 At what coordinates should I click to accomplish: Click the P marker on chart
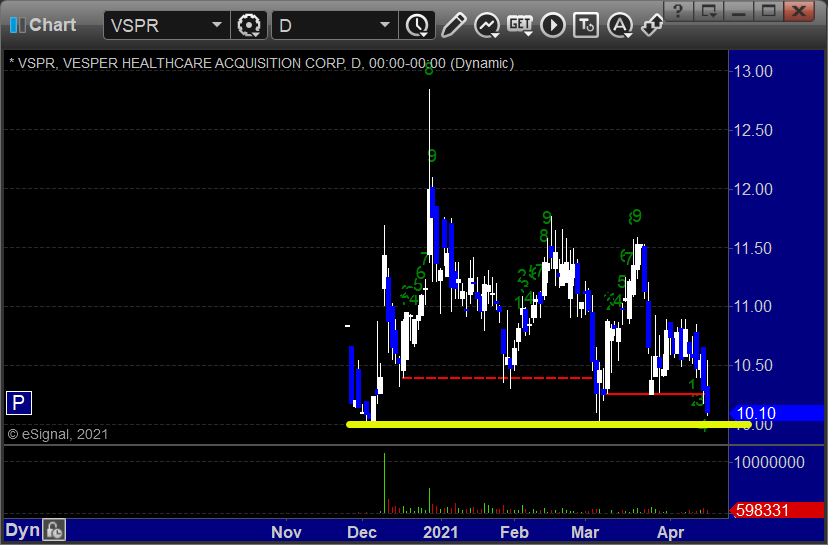(18, 403)
